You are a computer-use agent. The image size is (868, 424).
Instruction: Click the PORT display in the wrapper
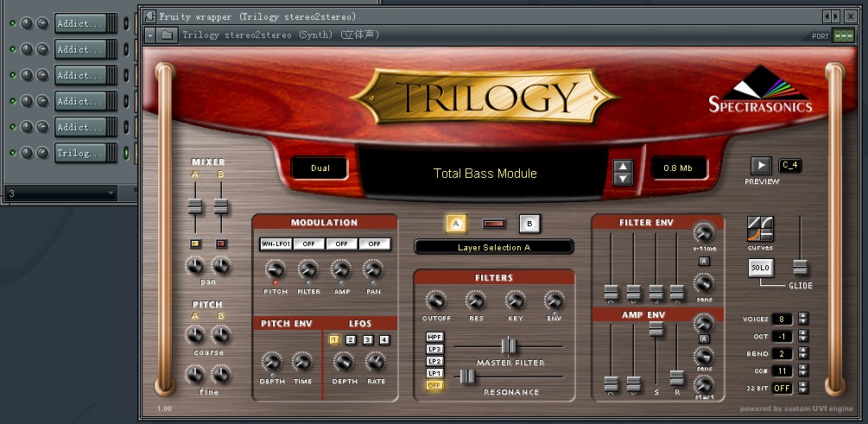pyautogui.click(x=844, y=35)
